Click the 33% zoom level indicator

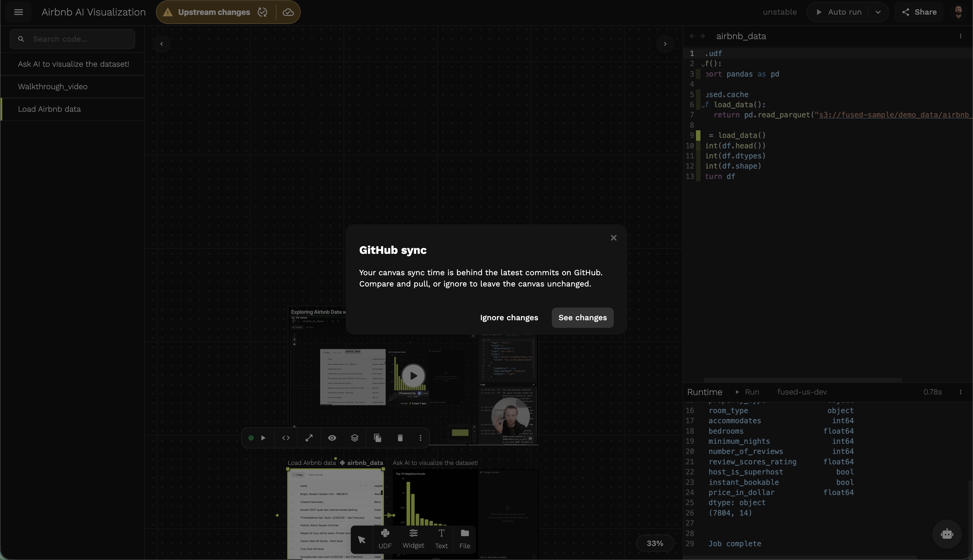pos(655,543)
